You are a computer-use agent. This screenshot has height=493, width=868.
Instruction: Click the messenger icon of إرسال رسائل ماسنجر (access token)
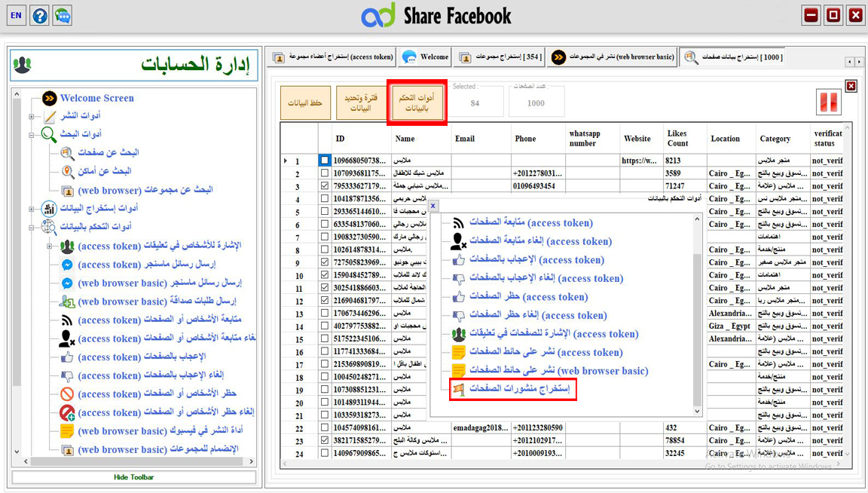pos(67,265)
